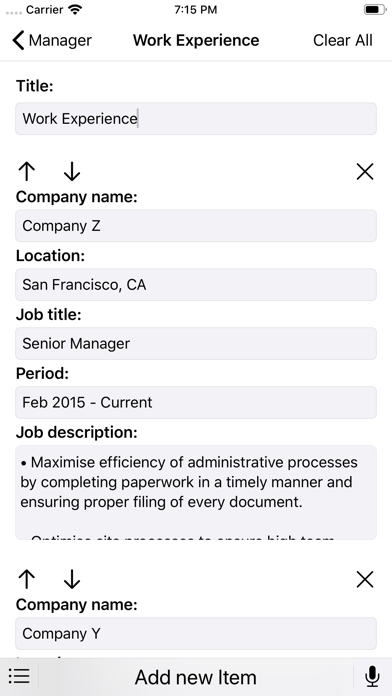Viewport: 392px width, 696px height.
Task: Remove the Company Y entry
Action: (365, 579)
